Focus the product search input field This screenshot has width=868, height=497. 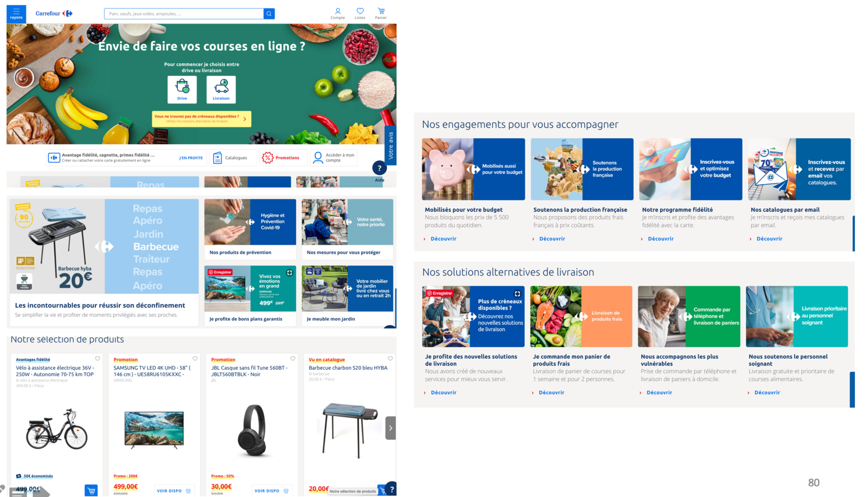click(x=183, y=14)
